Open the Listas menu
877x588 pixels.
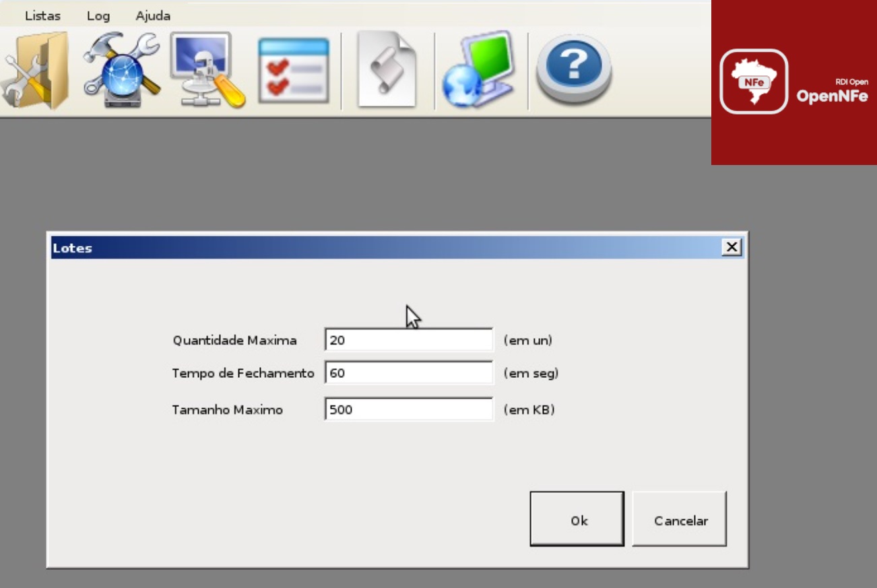tap(42, 15)
